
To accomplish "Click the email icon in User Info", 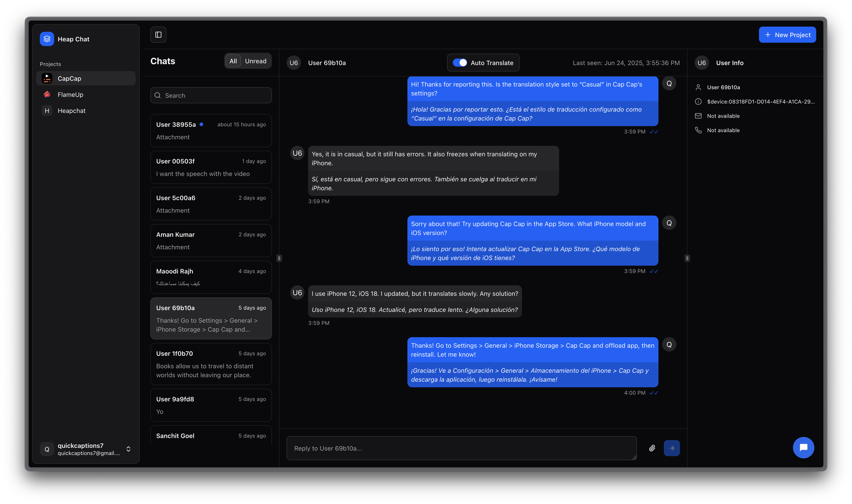I will 698,115.
